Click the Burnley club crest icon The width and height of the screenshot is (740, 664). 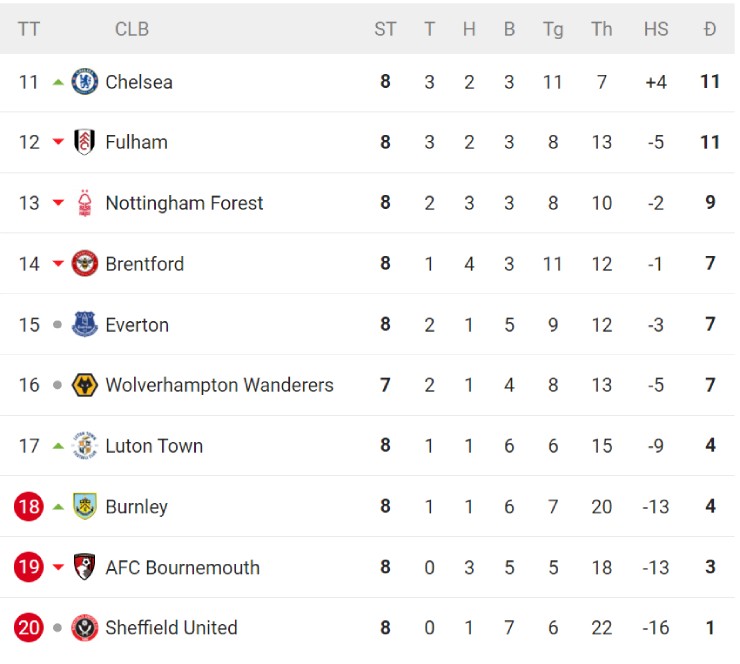click(85, 507)
